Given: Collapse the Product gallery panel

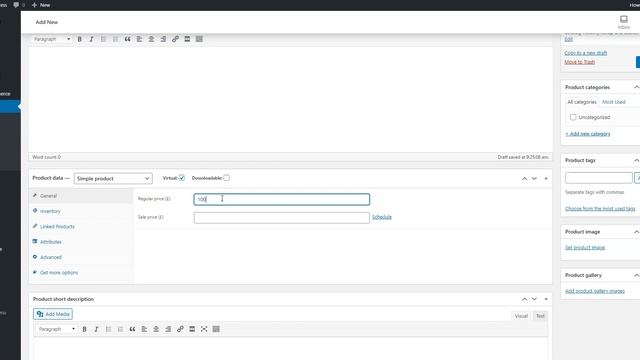Looking at the screenshot, I should point(636,276).
